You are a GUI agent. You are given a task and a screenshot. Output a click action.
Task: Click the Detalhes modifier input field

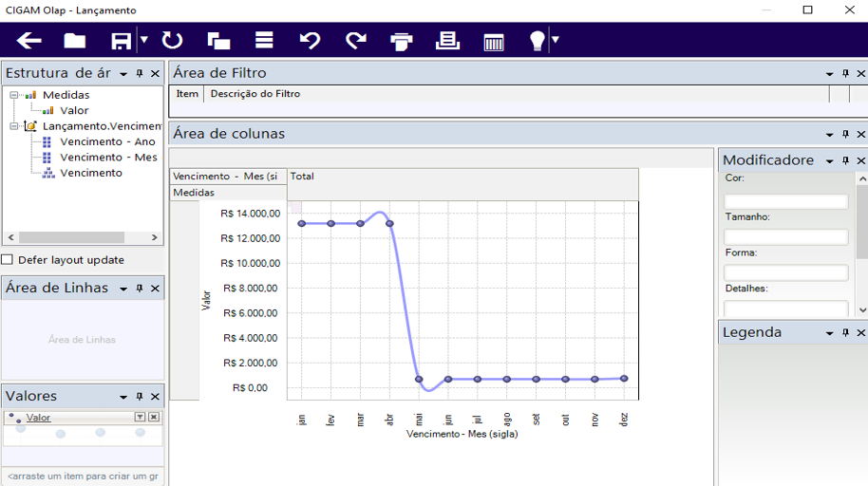point(786,308)
